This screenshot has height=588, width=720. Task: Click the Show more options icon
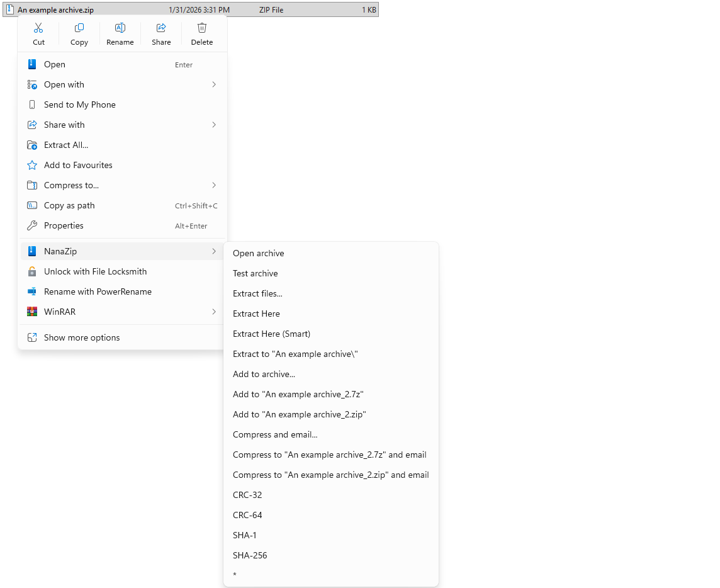(31, 337)
